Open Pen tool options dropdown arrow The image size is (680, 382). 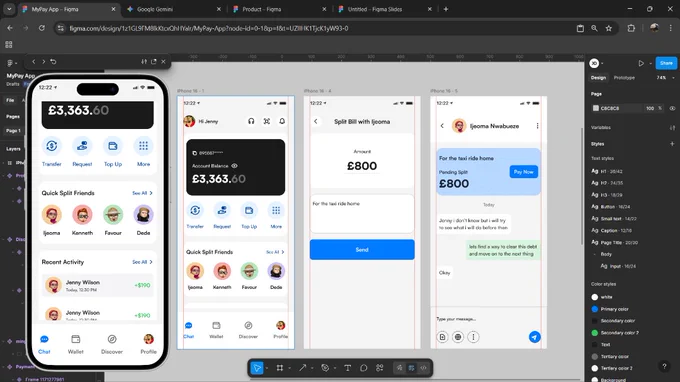(x=335, y=368)
